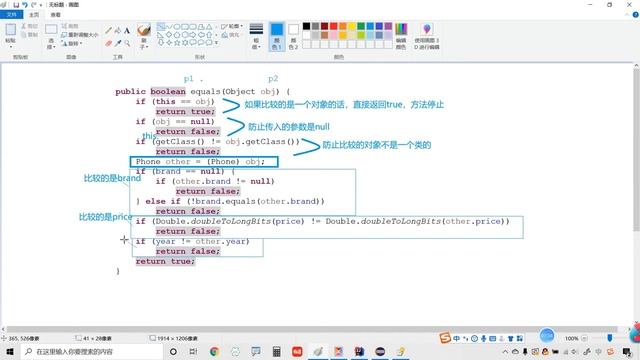Click the zoom out minus button

[584, 338]
